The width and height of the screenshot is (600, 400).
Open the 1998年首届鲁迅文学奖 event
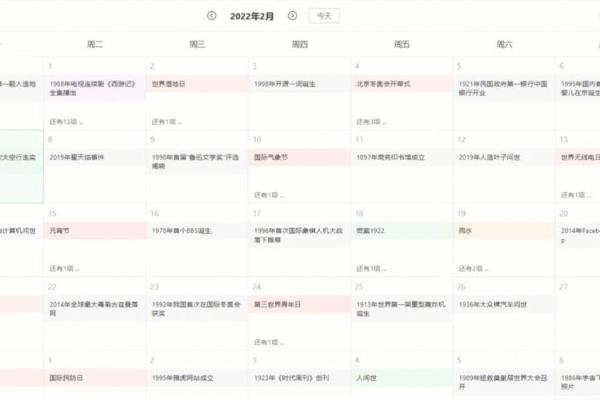click(197, 162)
